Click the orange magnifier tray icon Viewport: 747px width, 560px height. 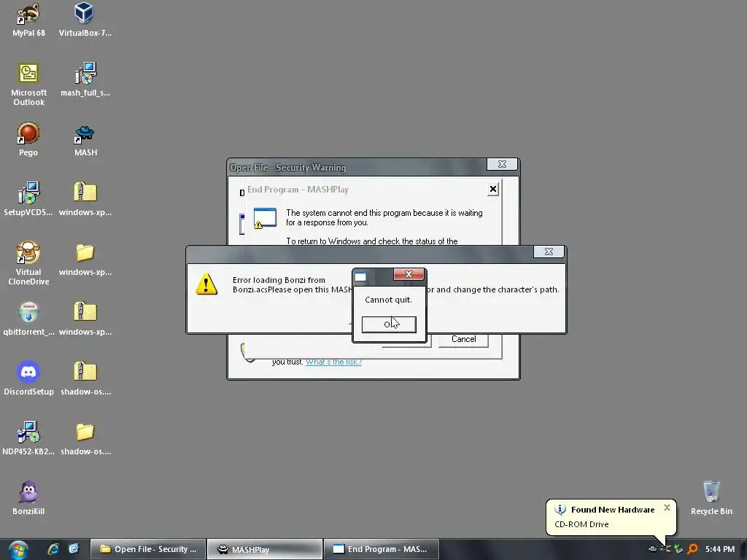coord(692,549)
